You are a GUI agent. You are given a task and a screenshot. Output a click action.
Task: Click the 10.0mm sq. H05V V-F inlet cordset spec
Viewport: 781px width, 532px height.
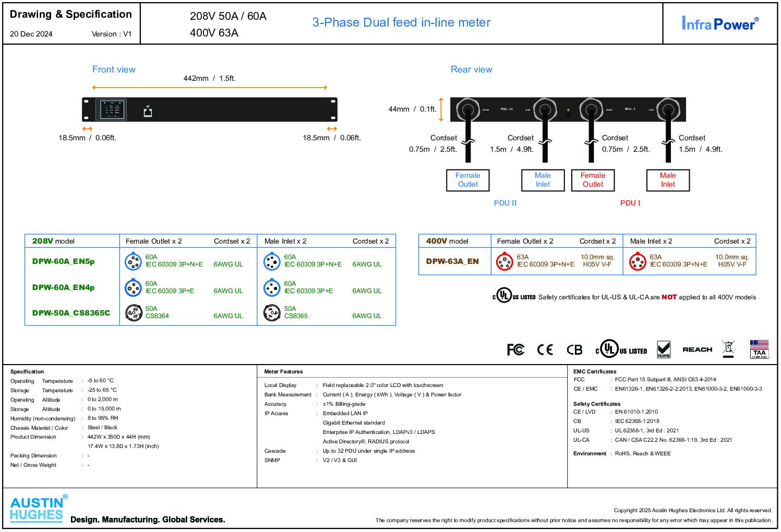click(x=732, y=261)
